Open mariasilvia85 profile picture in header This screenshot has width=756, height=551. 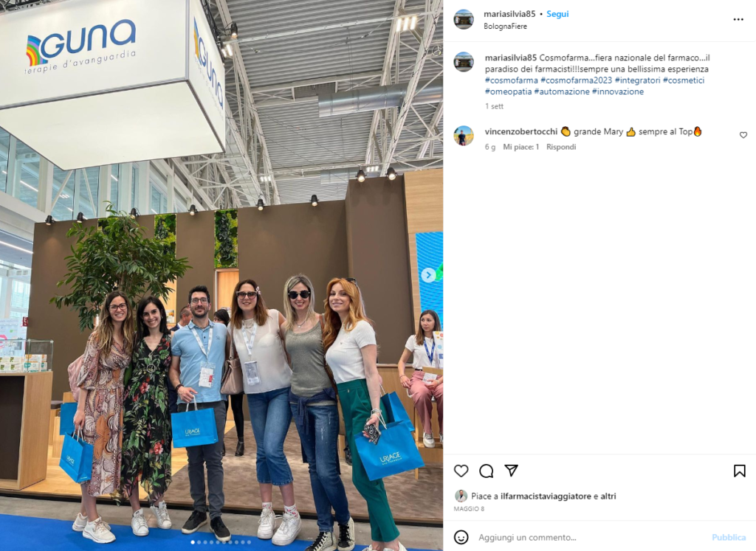(464, 19)
